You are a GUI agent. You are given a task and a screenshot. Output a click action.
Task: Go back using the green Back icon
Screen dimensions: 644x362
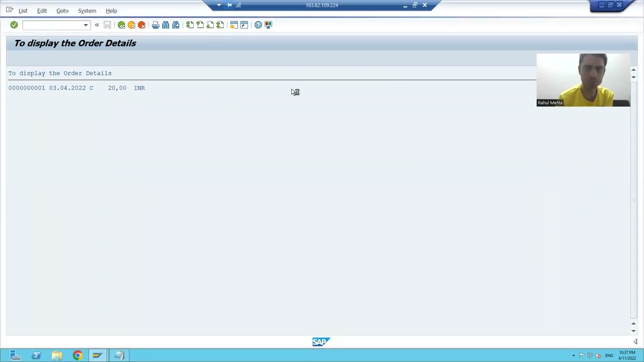(x=121, y=25)
